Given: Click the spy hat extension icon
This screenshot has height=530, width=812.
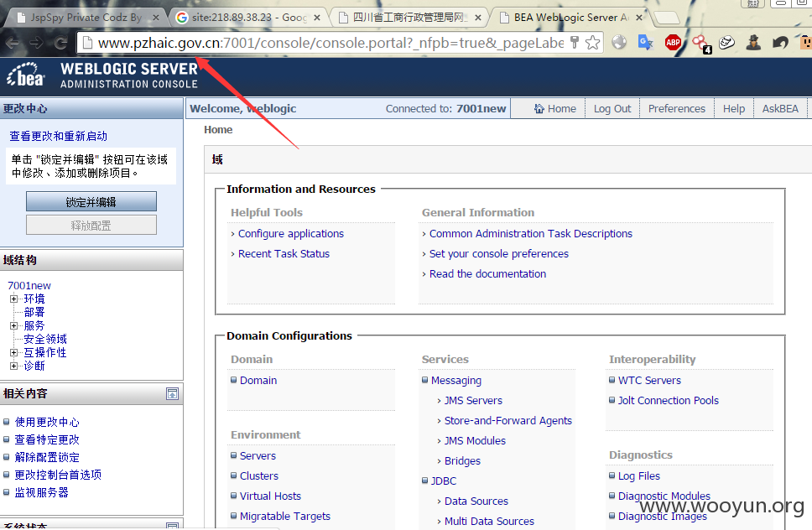Looking at the screenshot, I should [753, 43].
